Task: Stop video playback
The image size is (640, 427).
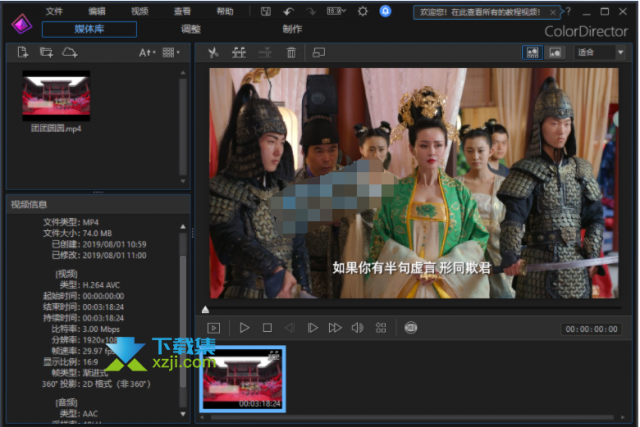Action: click(267, 328)
